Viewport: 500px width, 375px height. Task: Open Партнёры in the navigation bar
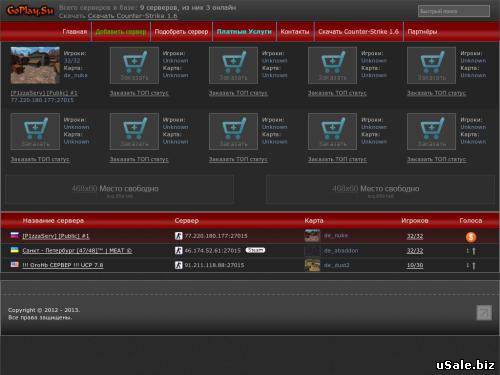point(422,32)
